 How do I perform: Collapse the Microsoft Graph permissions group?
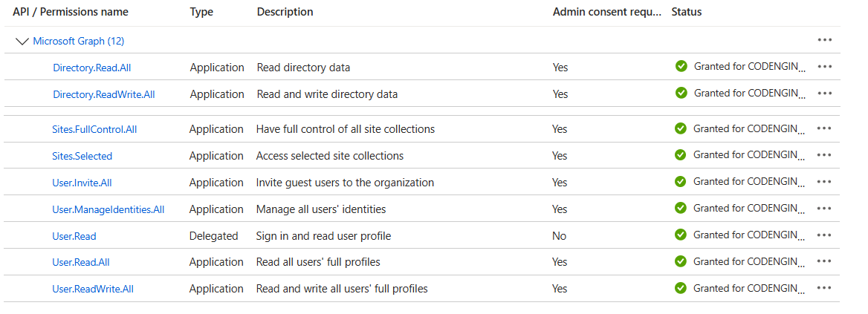(x=22, y=41)
